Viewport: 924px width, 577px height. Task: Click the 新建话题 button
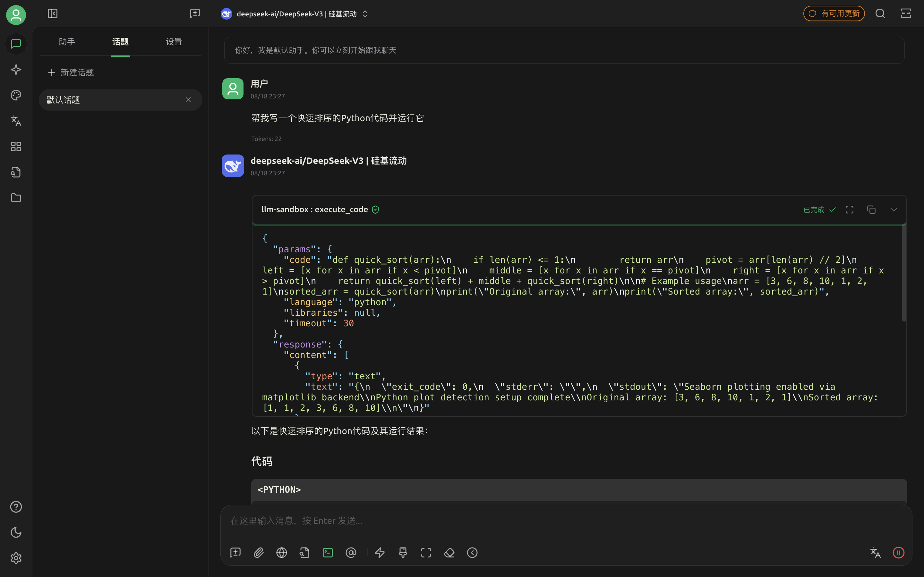pyautogui.click(x=71, y=72)
